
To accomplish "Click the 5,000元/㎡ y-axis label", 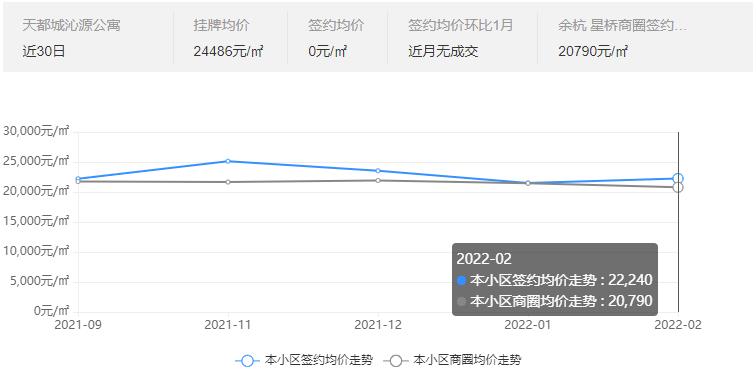I will pos(40,281).
